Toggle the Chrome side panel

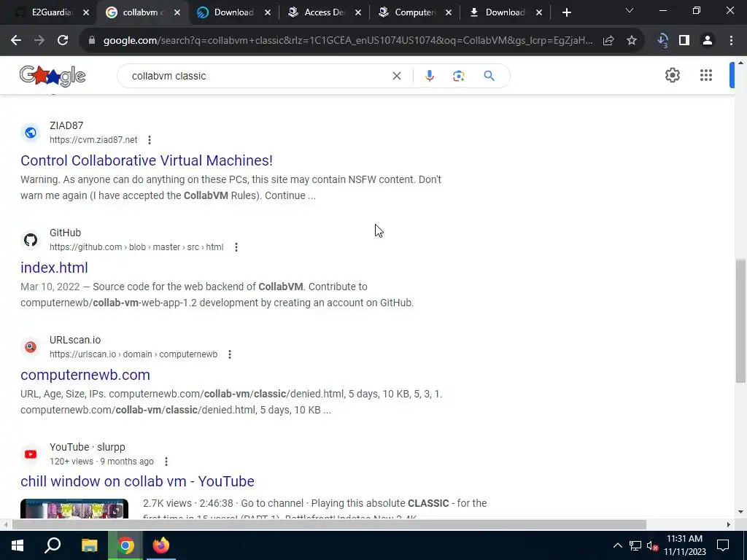[x=684, y=41]
